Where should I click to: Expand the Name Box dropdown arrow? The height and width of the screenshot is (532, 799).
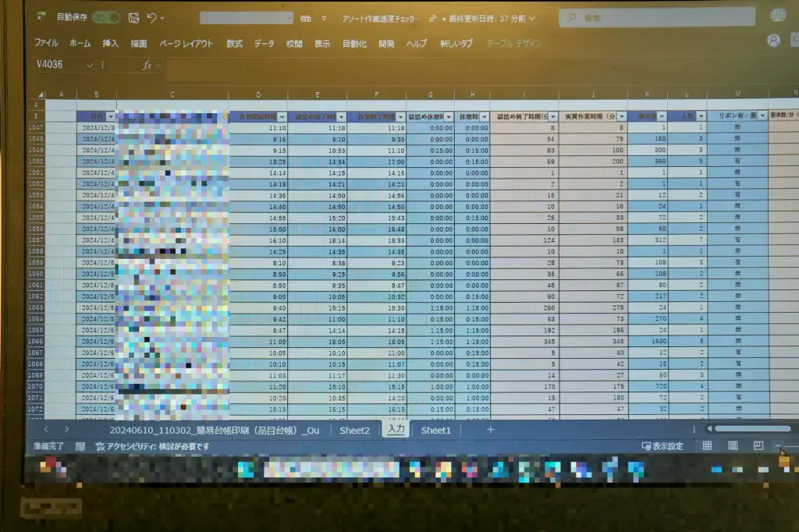(90, 66)
